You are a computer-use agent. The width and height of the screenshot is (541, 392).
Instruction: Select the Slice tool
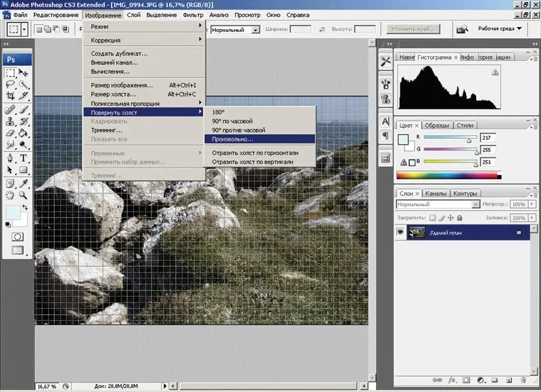coord(23,96)
